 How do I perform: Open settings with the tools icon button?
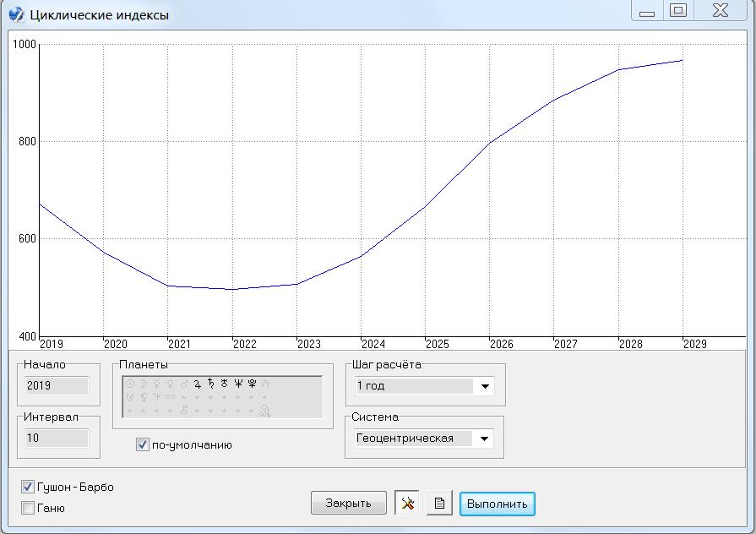407,504
